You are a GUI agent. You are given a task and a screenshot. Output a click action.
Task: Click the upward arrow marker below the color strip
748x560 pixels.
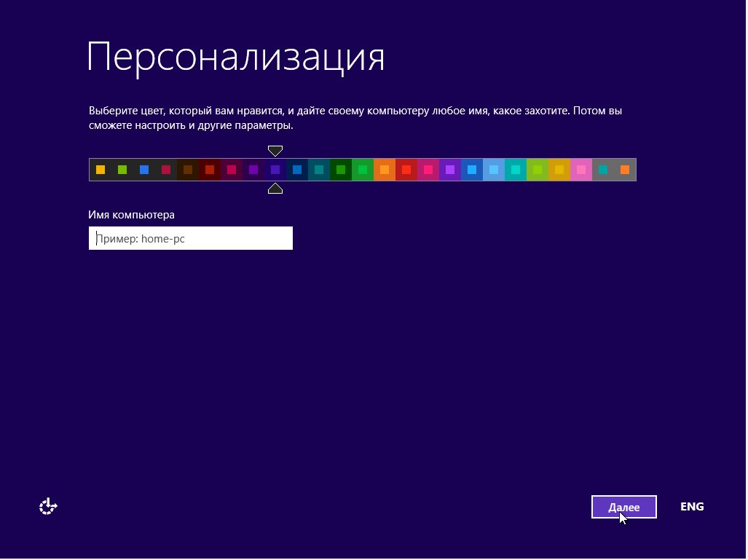coord(276,189)
